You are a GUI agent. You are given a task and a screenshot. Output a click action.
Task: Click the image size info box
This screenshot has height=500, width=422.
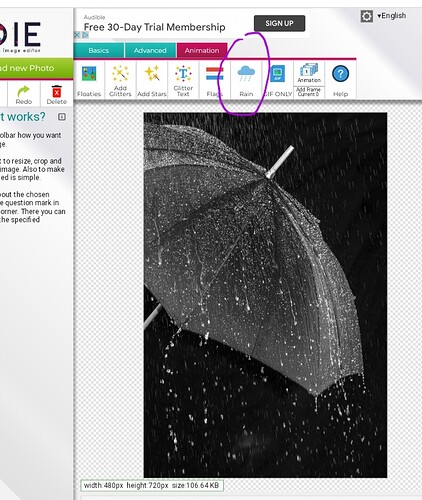[152, 485]
